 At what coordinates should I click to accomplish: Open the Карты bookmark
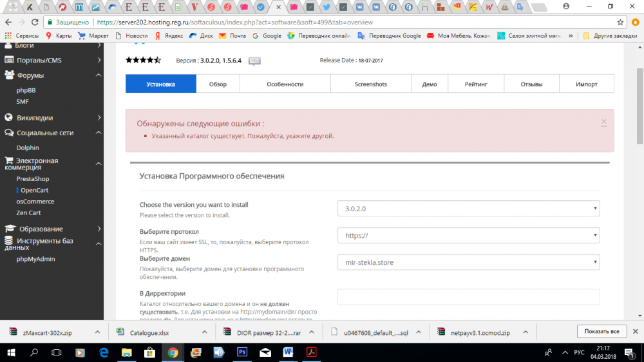pos(59,35)
